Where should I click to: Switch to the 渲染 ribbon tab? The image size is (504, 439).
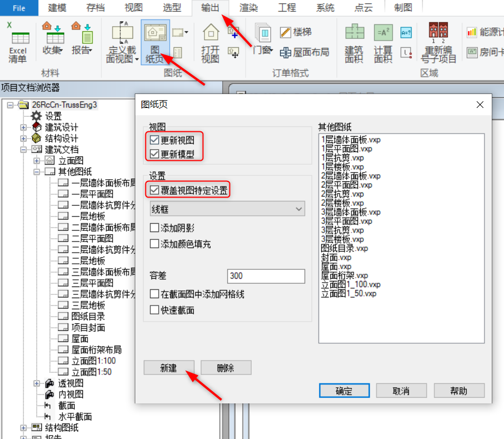(x=249, y=8)
